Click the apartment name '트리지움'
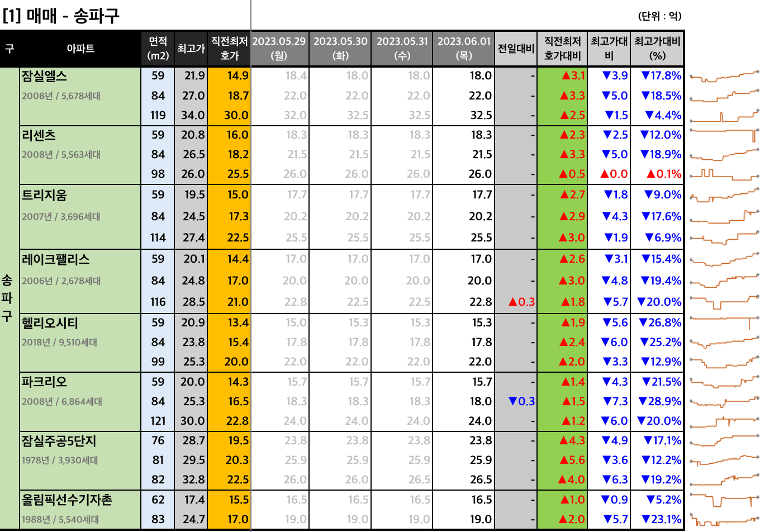Screen dimensions: 760x532 coord(44,195)
